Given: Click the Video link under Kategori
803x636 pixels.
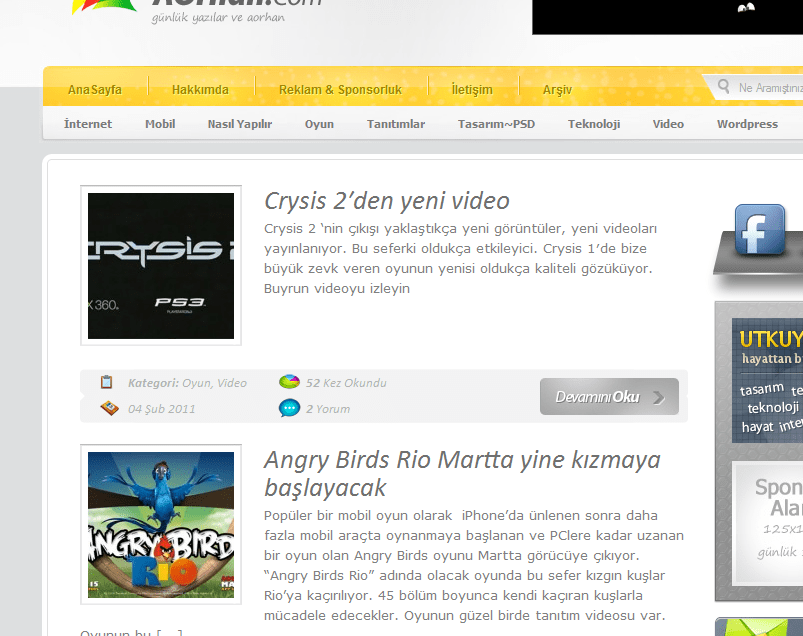Looking at the screenshot, I should [x=231, y=383].
